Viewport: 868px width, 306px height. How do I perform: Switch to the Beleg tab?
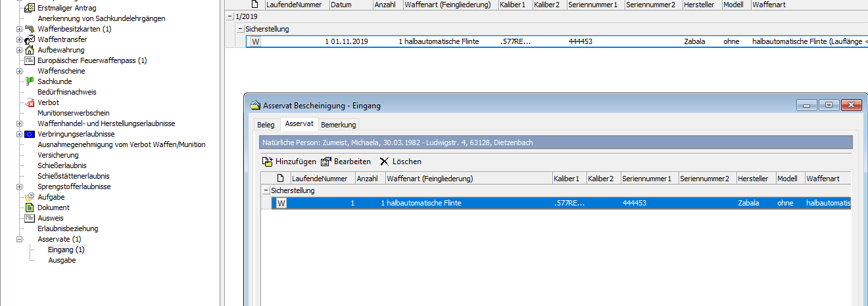[x=266, y=125]
